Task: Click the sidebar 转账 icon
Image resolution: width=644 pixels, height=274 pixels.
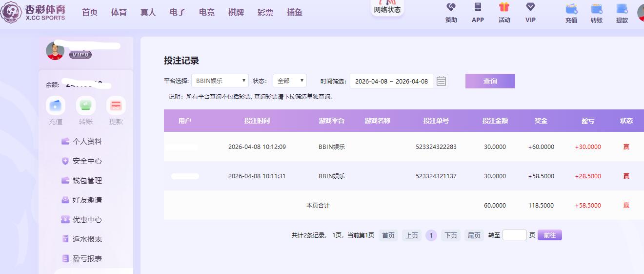Action: pos(86,105)
